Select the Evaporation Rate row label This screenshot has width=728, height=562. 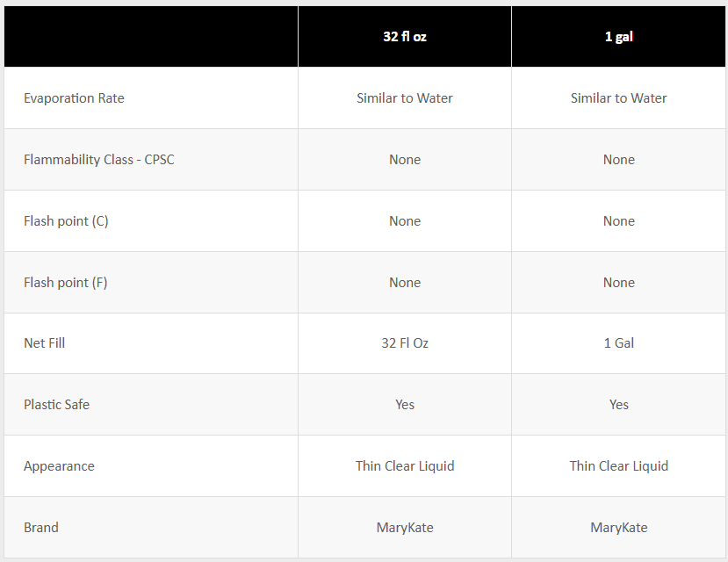pyautogui.click(x=74, y=98)
